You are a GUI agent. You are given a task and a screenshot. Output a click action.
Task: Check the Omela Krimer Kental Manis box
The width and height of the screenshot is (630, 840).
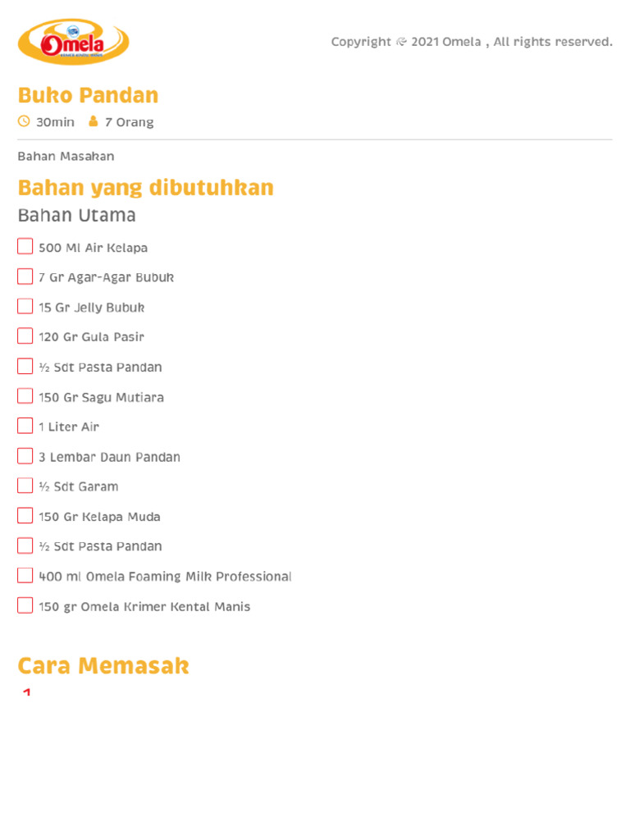(25, 606)
